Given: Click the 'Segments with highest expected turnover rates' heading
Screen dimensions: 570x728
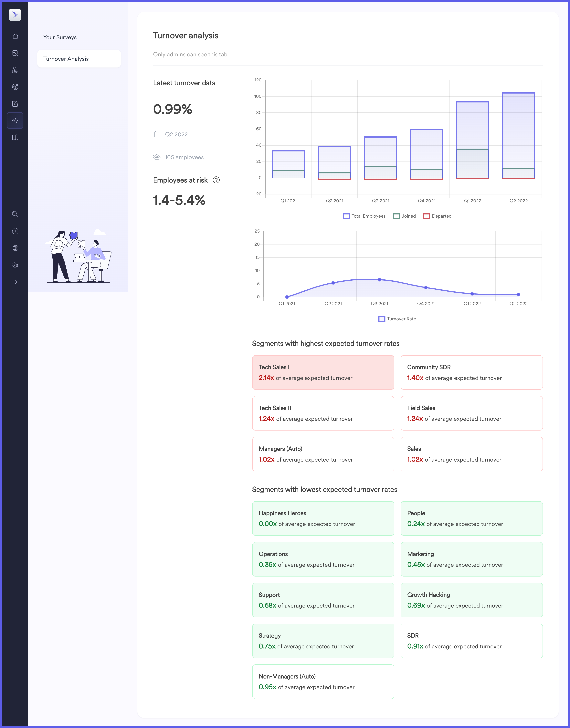Looking at the screenshot, I should (x=326, y=344).
